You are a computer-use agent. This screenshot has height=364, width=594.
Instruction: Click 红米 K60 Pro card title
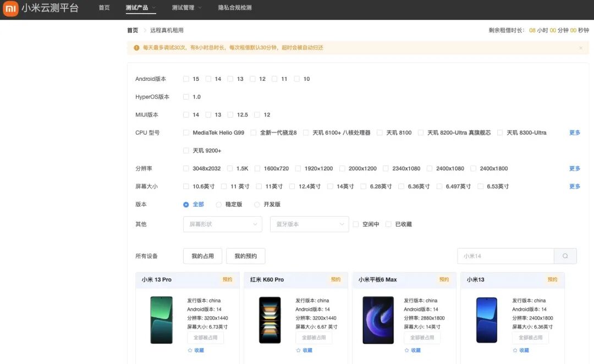pos(267,279)
